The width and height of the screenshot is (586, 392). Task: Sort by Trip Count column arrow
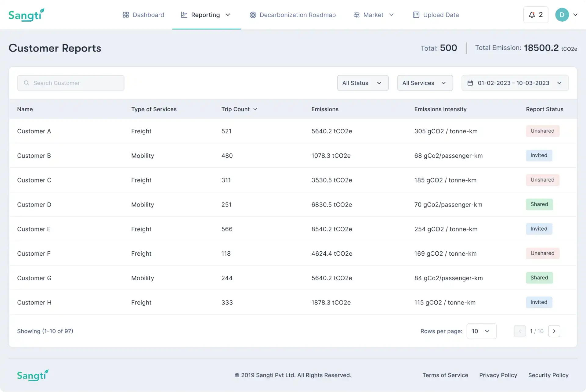point(255,109)
